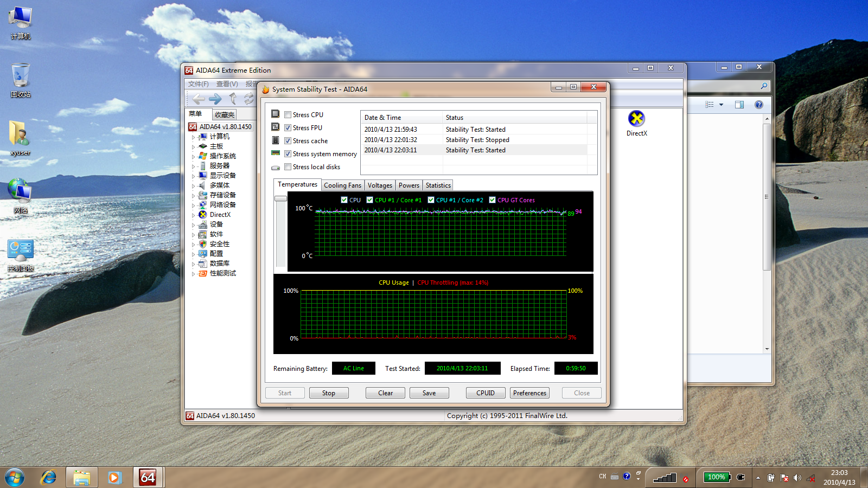Click the CPUID button
Viewport: 868px width, 488px height.
(x=486, y=393)
